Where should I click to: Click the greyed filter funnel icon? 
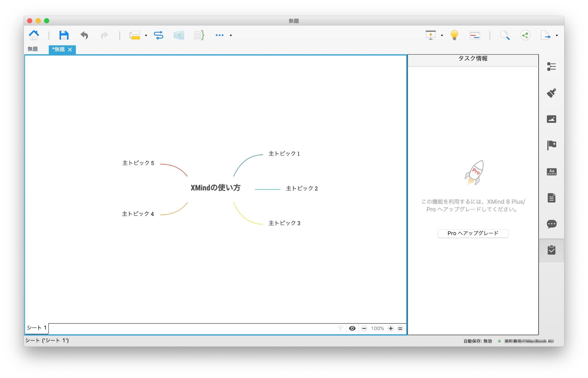340,328
